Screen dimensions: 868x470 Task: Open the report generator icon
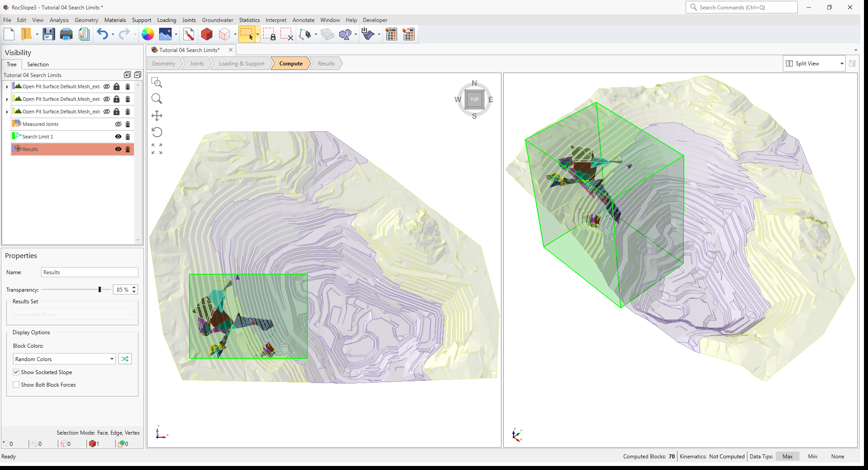click(84, 34)
